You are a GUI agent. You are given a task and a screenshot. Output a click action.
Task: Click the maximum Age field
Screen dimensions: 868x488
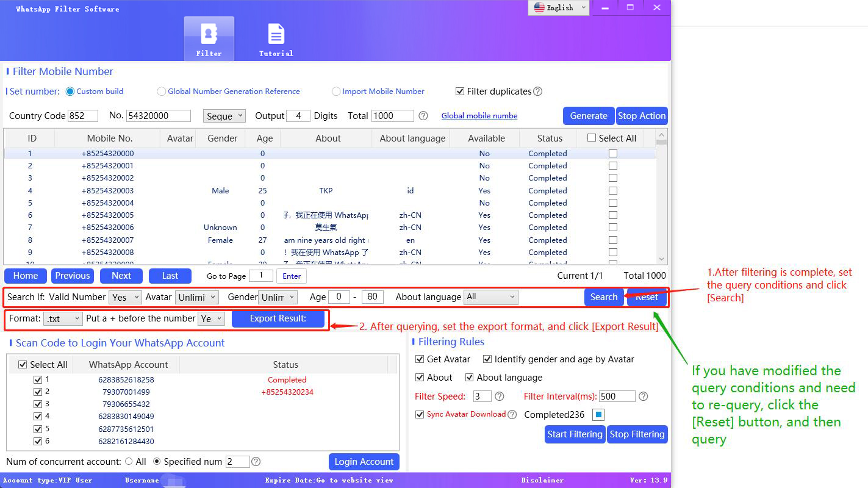373,297
